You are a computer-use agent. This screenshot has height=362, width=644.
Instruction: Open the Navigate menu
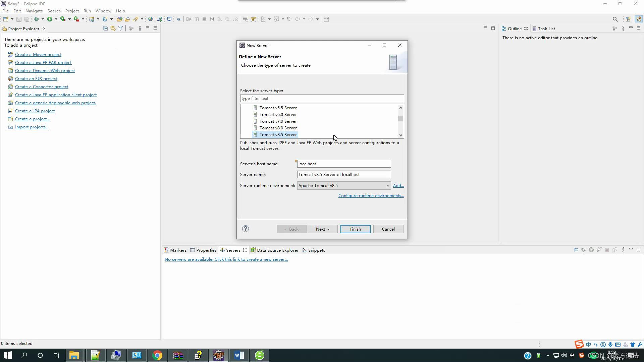(34, 11)
